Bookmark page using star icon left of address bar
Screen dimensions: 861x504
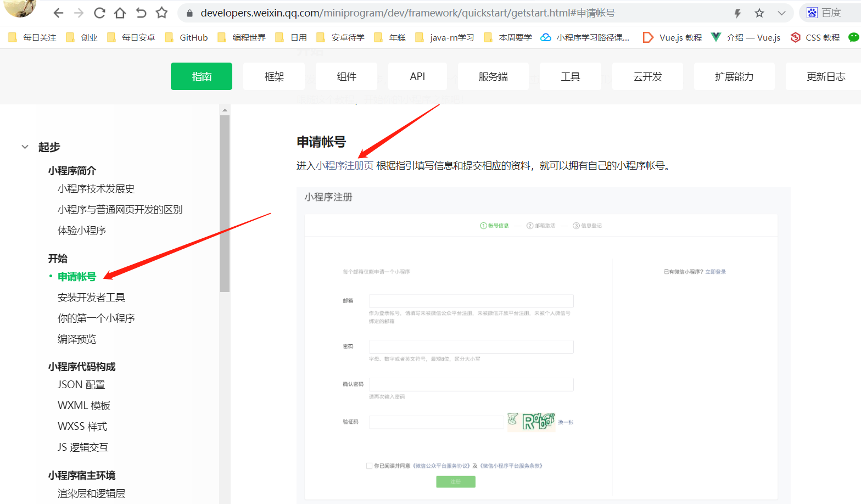coord(161,13)
